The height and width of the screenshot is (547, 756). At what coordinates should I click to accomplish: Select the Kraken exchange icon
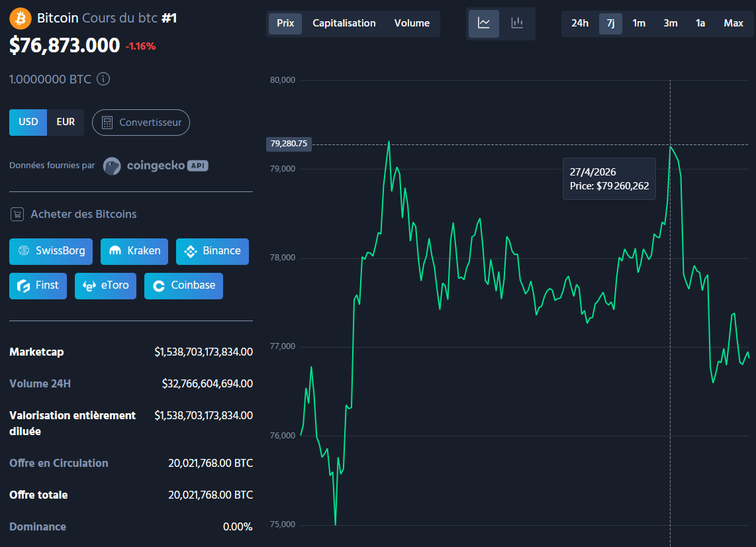tap(114, 252)
